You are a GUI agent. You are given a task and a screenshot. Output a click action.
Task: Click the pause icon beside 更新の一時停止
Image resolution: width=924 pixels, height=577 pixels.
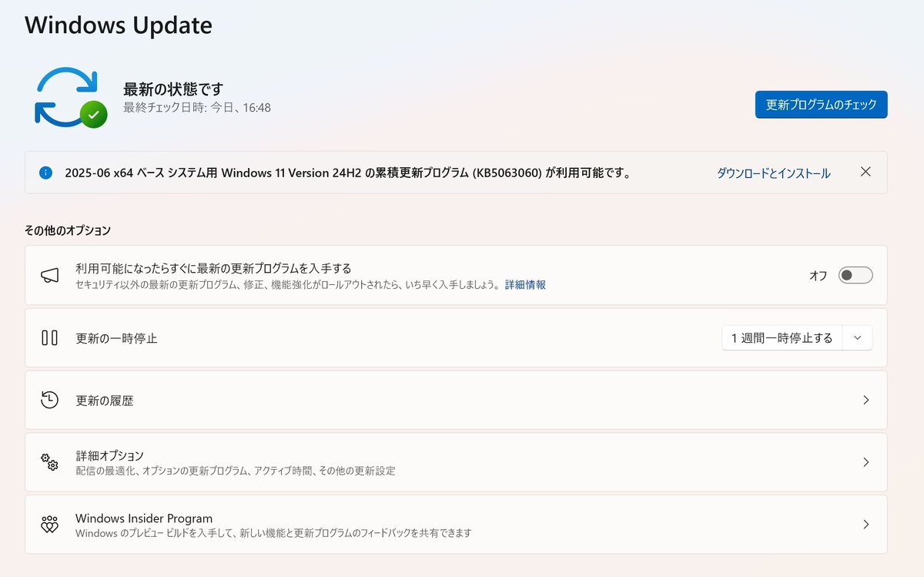[49, 337]
